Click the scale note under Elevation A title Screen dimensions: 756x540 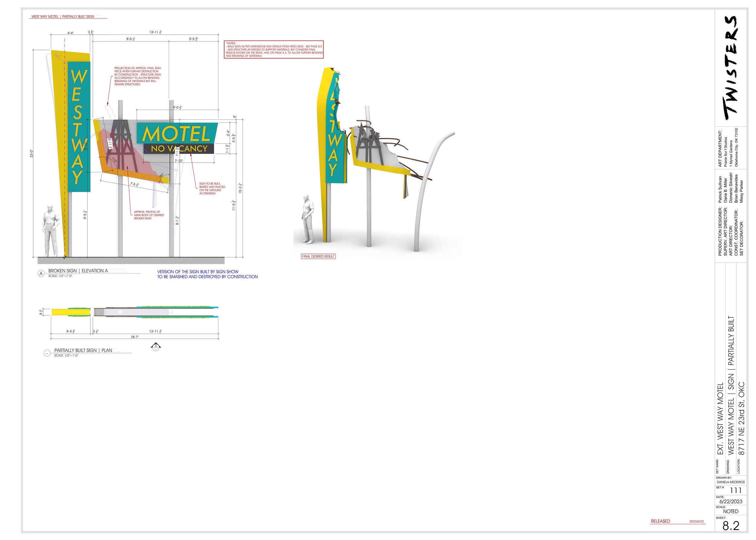(60, 276)
